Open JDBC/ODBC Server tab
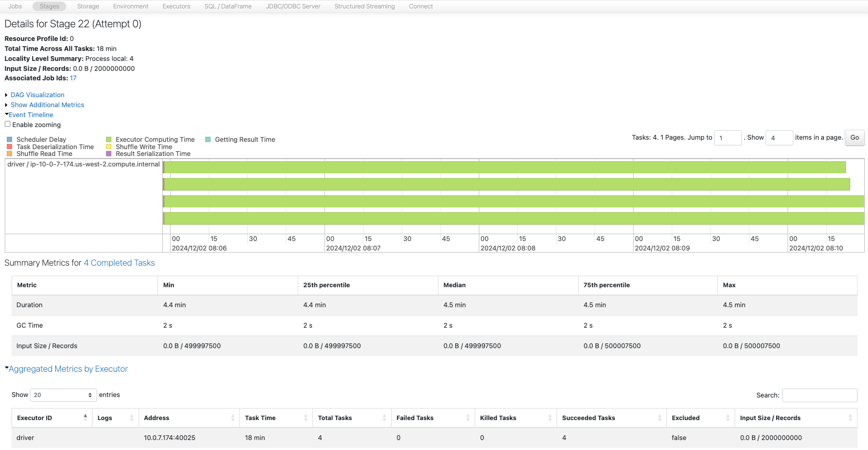The height and width of the screenshot is (450, 868). pos(293,6)
